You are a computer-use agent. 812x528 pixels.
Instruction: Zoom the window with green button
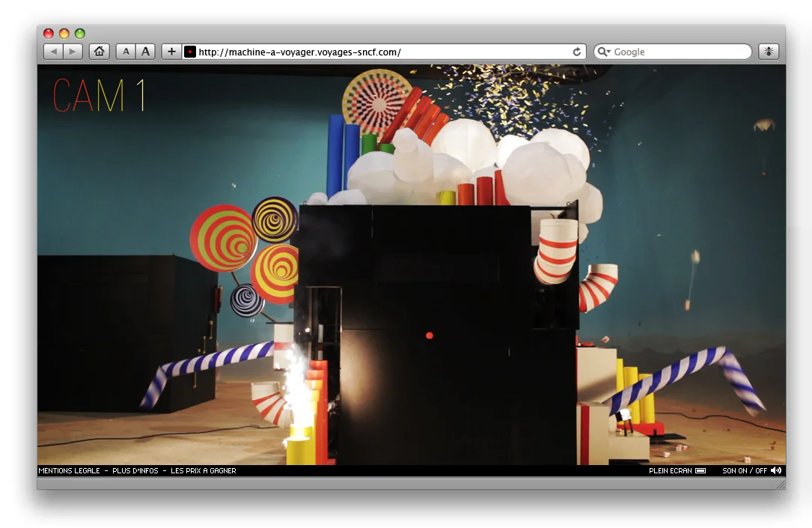click(x=80, y=34)
